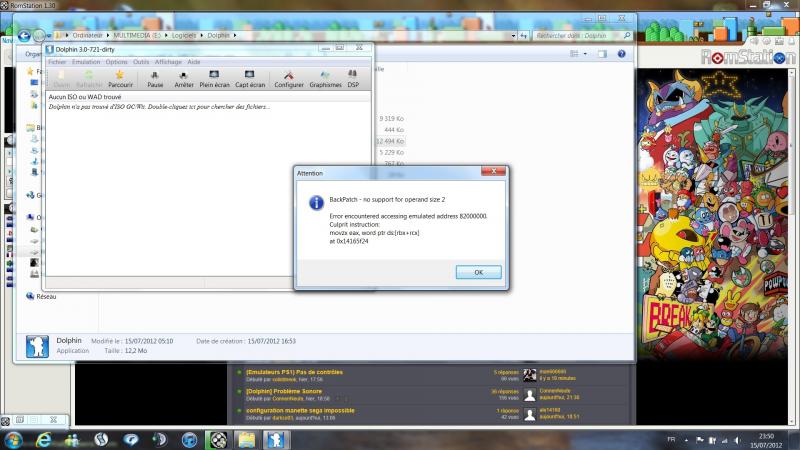Click OK in the Attention dialog
800x450 pixels.
pos(478,272)
